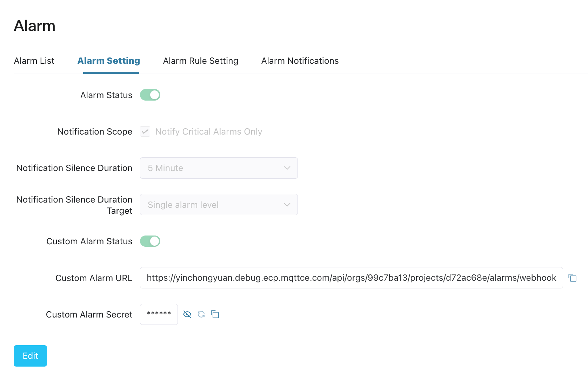
Task: Open the Alarm Rule Setting tab
Action: click(200, 61)
